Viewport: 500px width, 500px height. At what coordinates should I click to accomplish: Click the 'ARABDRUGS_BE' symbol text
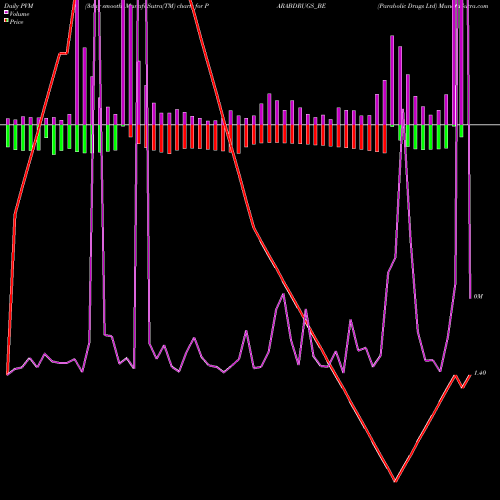point(301,6)
